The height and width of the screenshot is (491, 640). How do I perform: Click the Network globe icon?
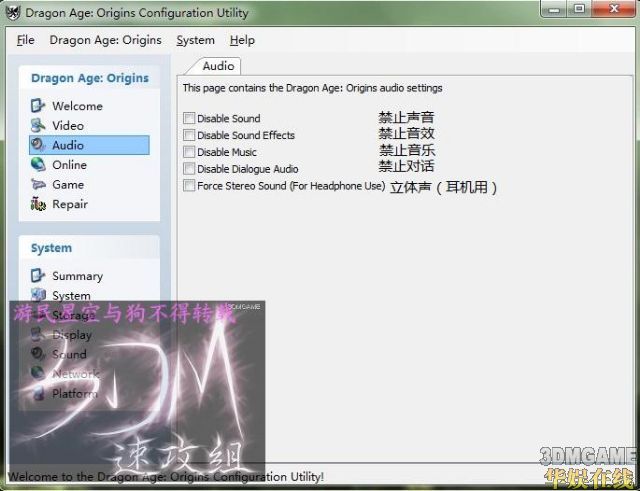(38, 373)
